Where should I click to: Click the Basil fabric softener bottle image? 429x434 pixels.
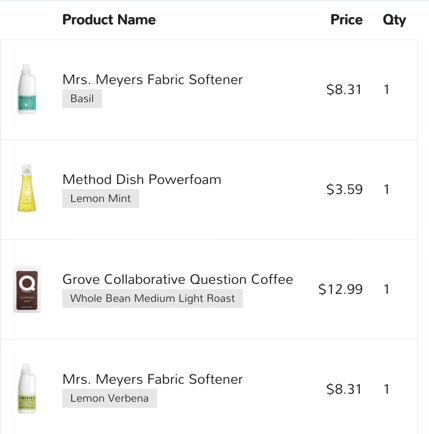(x=27, y=89)
